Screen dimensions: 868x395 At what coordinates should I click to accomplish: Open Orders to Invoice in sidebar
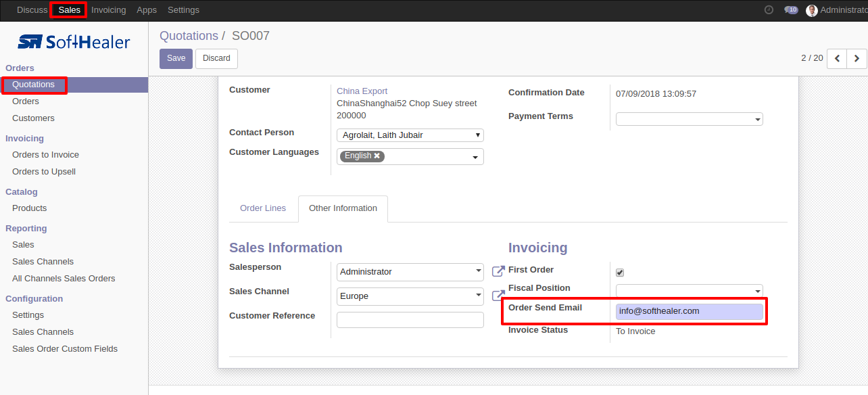click(45, 155)
